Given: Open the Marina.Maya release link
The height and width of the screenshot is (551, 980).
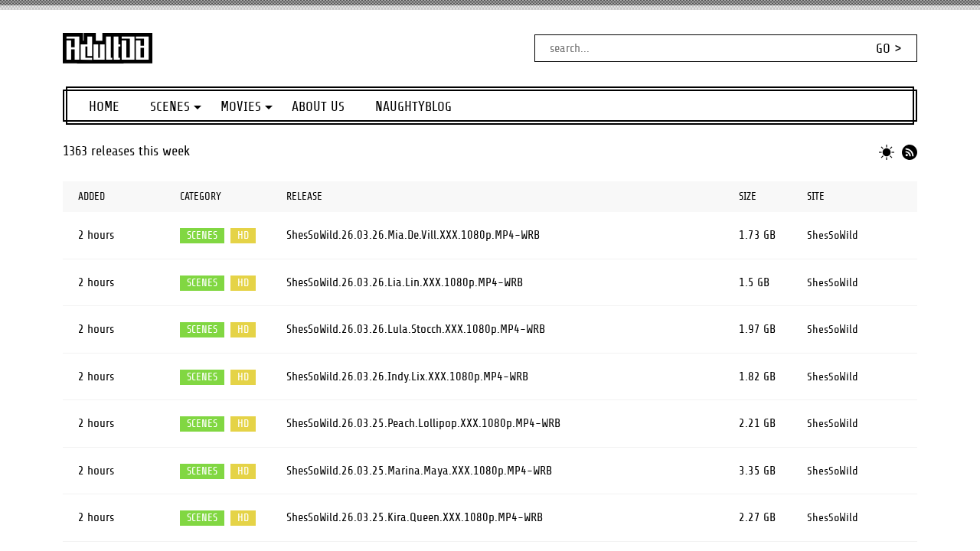Looking at the screenshot, I should 419,471.
